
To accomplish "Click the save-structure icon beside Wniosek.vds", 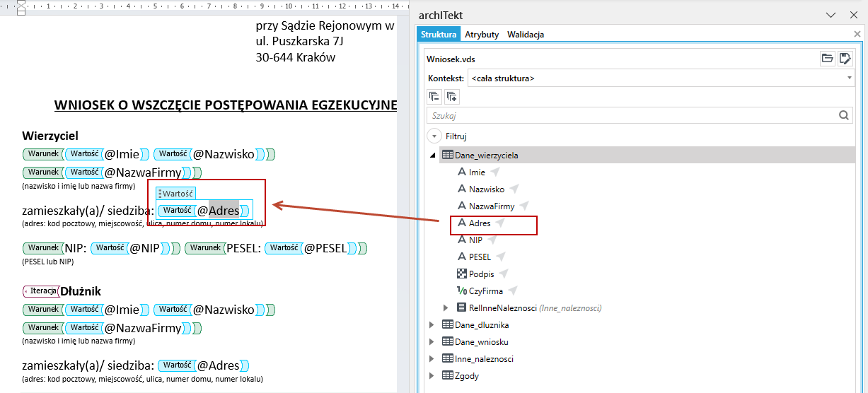I will coord(845,59).
